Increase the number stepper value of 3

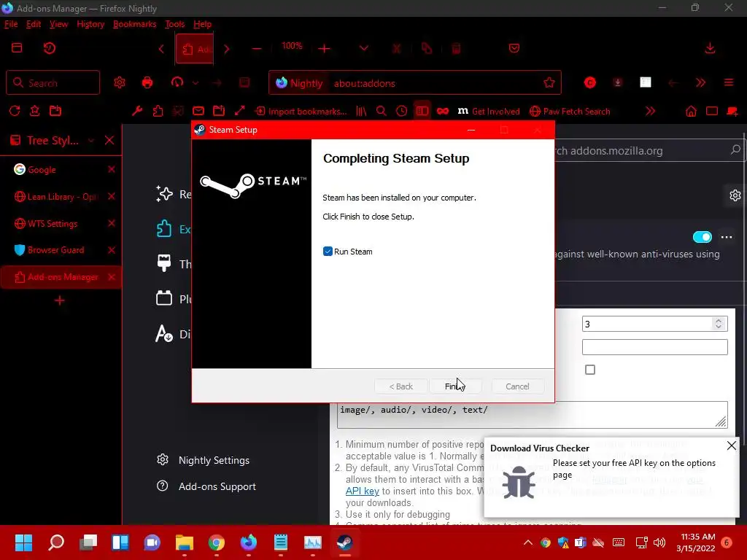(719, 321)
